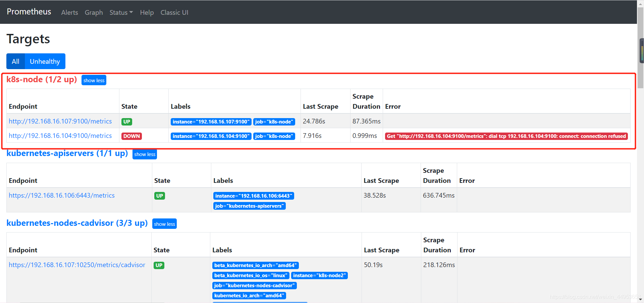Open endpoint http://192.168.16.107:9100/metrics

point(60,121)
